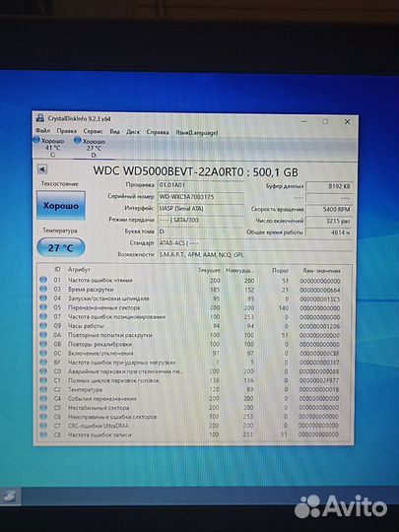399x532 pixels.
Task: Close the CrystalDiskInfo window
Action: point(347,121)
